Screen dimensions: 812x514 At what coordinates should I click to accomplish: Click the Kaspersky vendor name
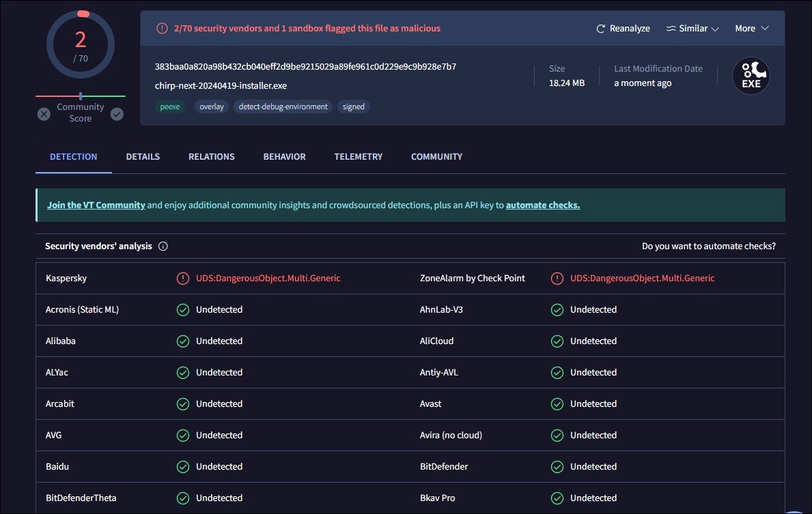[66, 279]
